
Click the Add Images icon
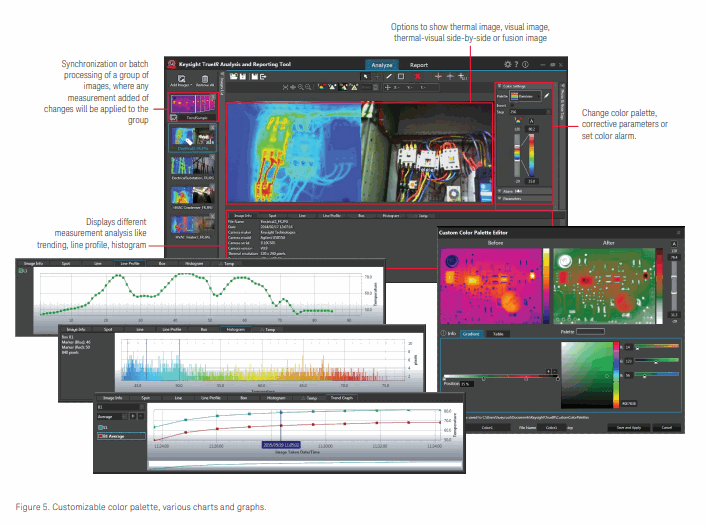pos(183,77)
